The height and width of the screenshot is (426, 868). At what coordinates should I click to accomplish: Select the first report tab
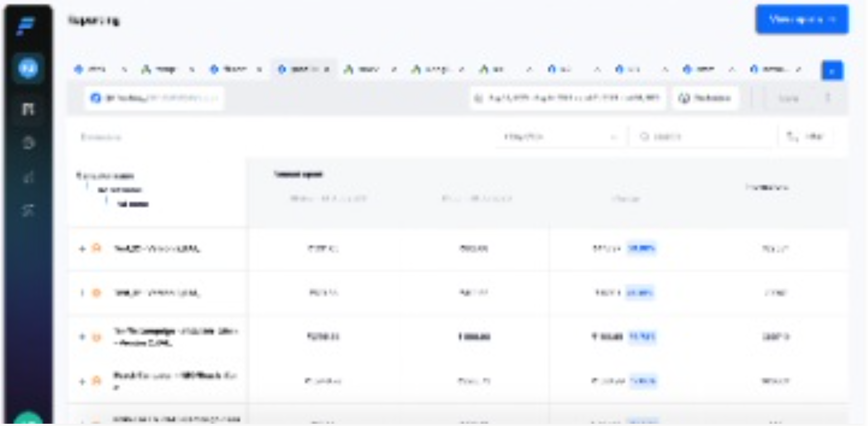93,69
